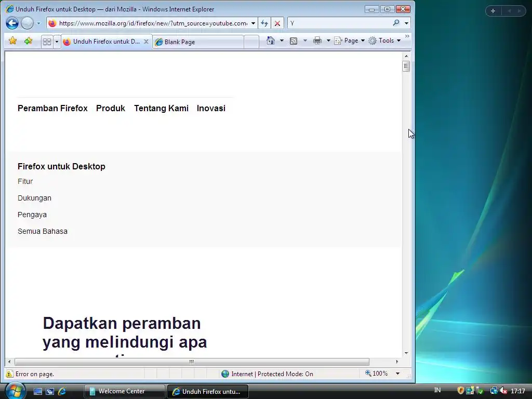Image resolution: width=532 pixels, height=399 pixels.
Task: Open the recent pages dropdown next to Forward
Action: point(38,23)
